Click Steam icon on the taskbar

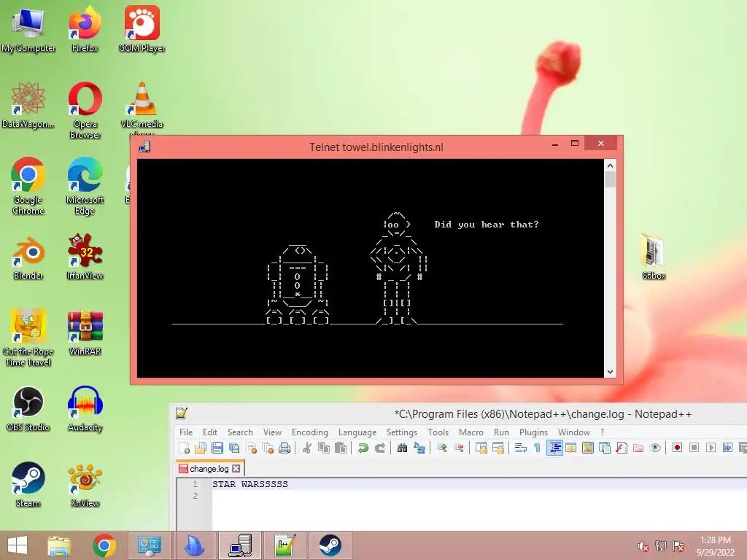click(x=330, y=545)
